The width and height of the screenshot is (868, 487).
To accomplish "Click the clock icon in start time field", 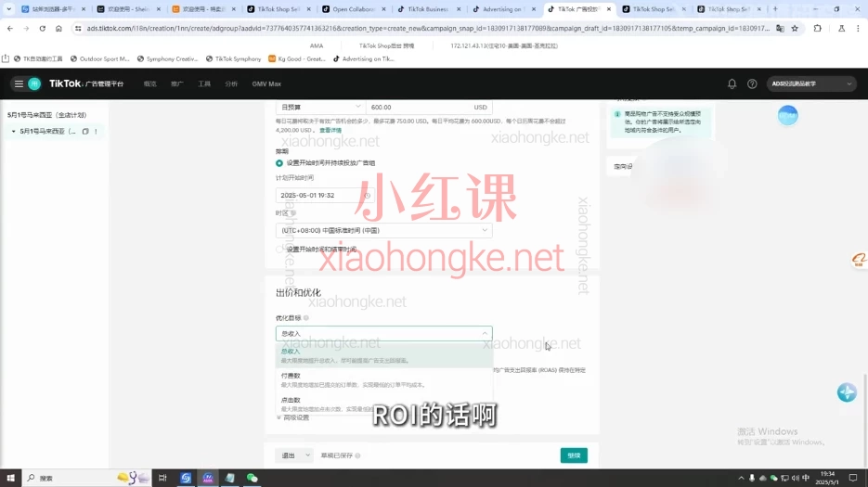I will point(367,196).
